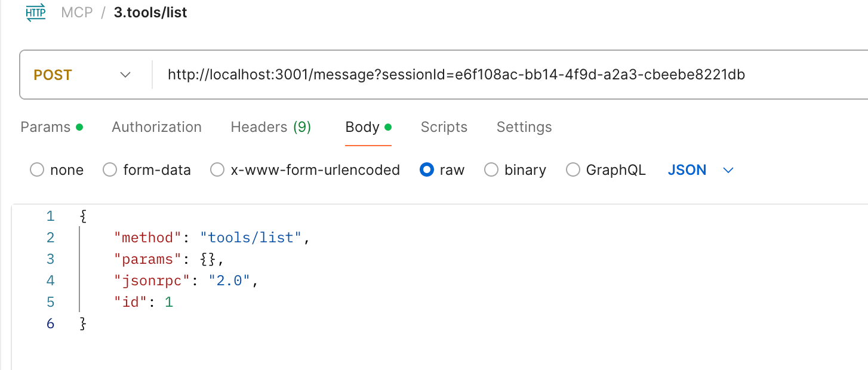This screenshot has height=370, width=868.
Task: Open the Authorization tab
Action: click(x=156, y=127)
